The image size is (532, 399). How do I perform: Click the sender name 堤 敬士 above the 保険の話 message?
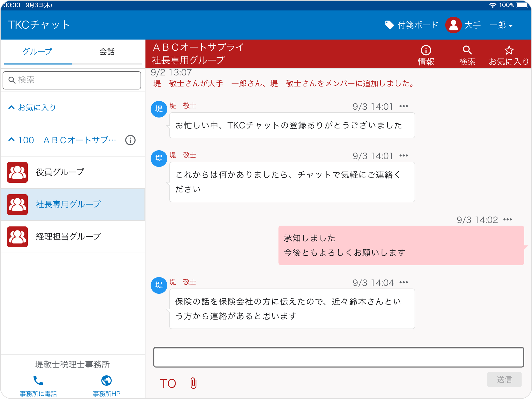183,282
